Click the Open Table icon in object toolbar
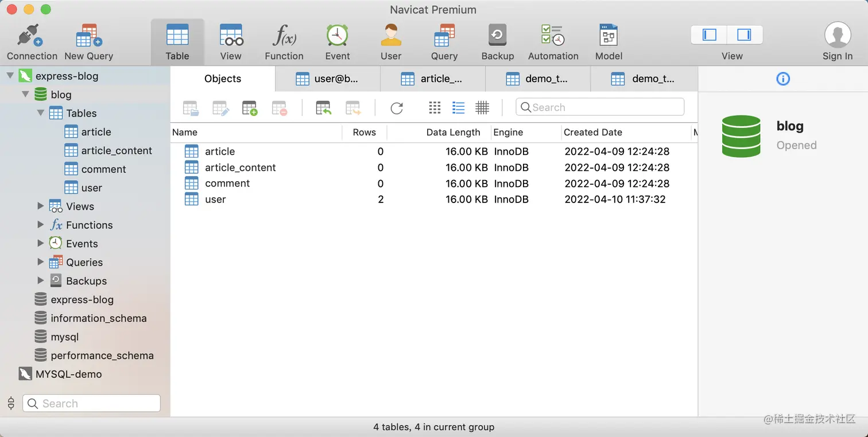Viewport: 868px width, 437px height. [x=191, y=108]
